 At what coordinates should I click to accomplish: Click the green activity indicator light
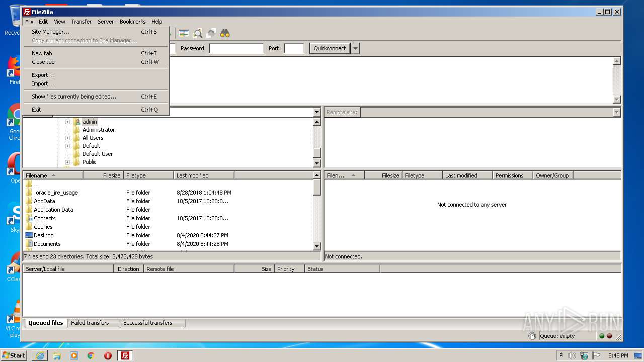coord(602,336)
